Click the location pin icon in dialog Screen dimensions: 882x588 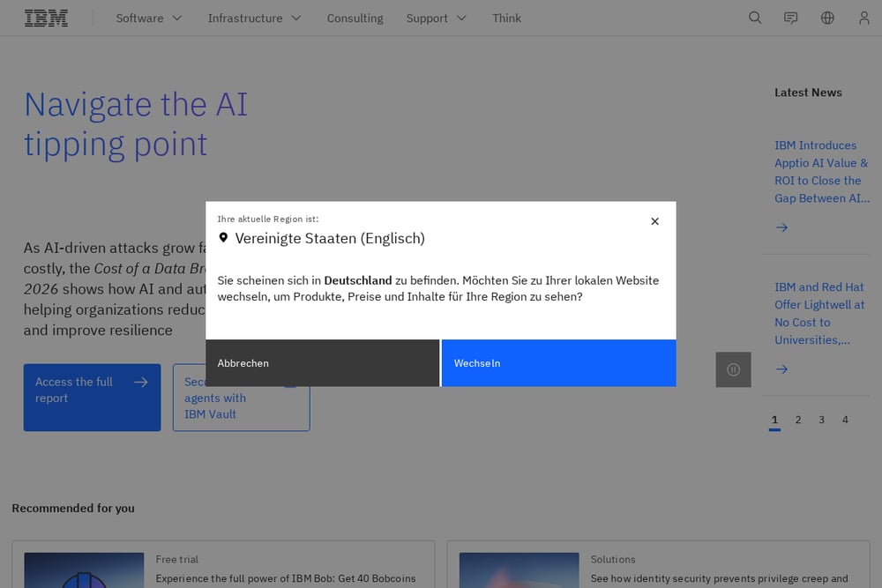pyautogui.click(x=223, y=238)
